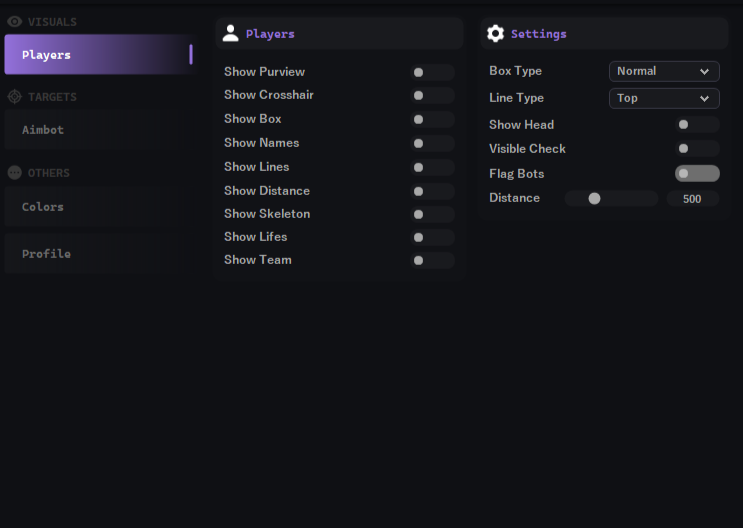
Task: Select the Players tab in sidebar
Action: (97, 55)
